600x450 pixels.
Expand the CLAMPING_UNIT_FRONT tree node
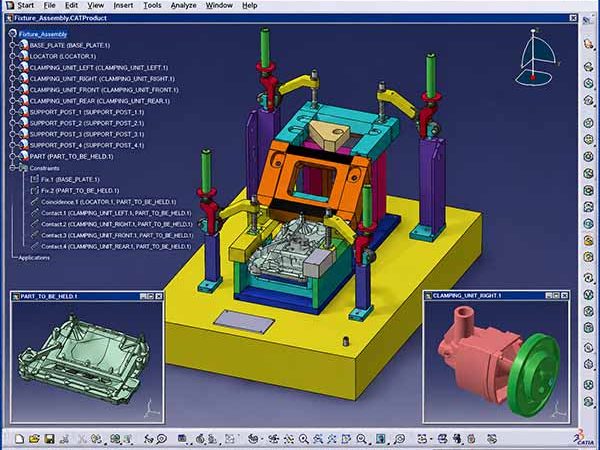(13, 90)
